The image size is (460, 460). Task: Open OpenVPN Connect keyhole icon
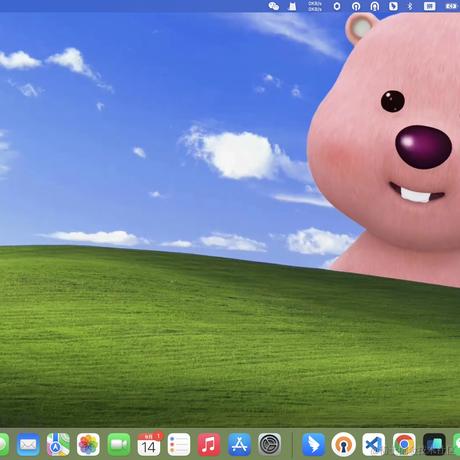(x=343, y=444)
